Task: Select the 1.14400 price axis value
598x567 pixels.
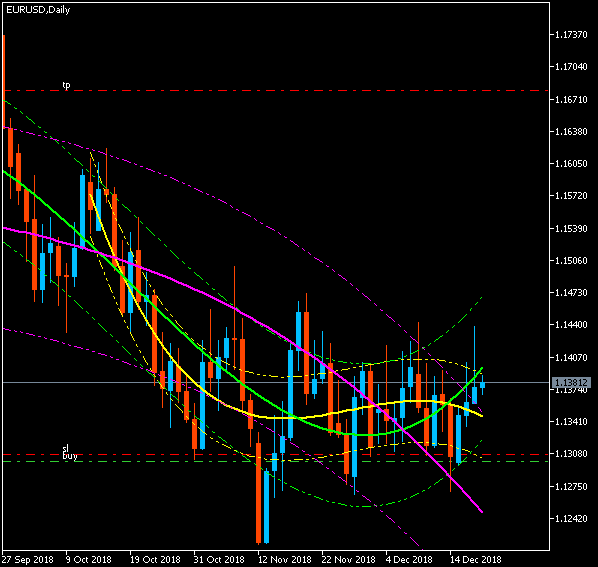Action: tap(571, 325)
